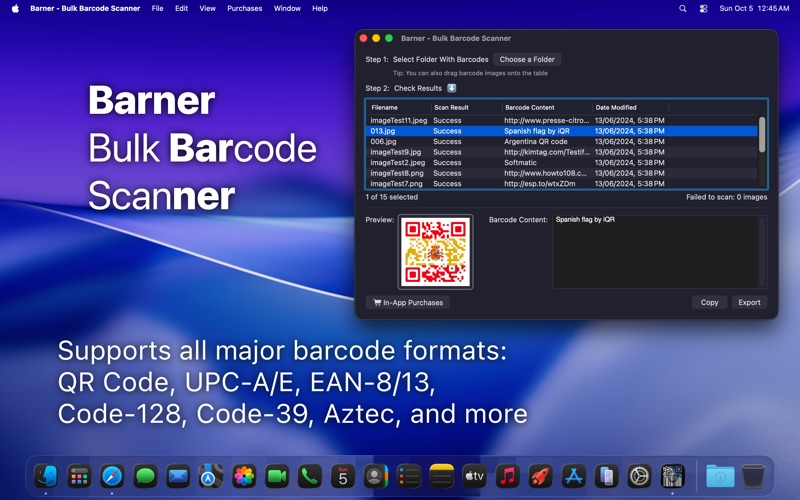The width and height of the screenshot is (800, 500).
Task: Click the Export button
Action: (x=749, y=303)
